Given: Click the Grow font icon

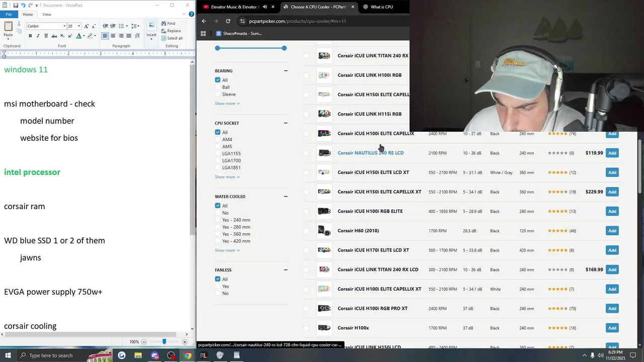Looking at the screenshot, I should 86,26.
